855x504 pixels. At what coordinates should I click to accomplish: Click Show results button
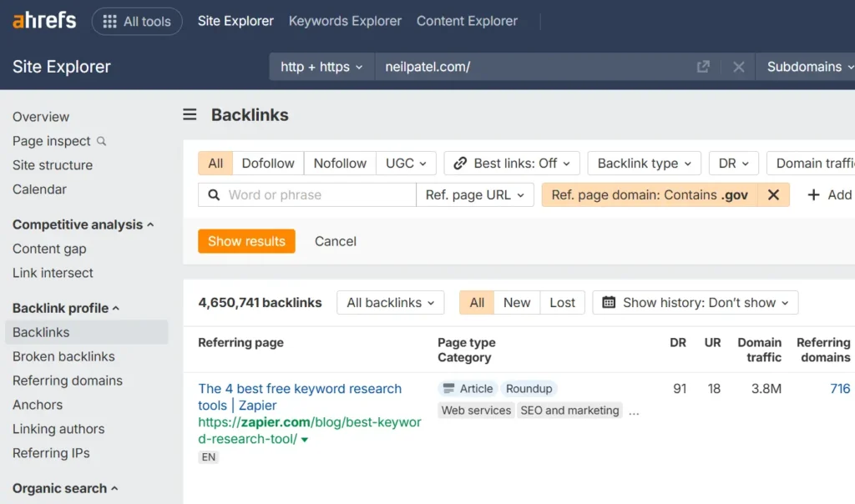coord(246,241)
